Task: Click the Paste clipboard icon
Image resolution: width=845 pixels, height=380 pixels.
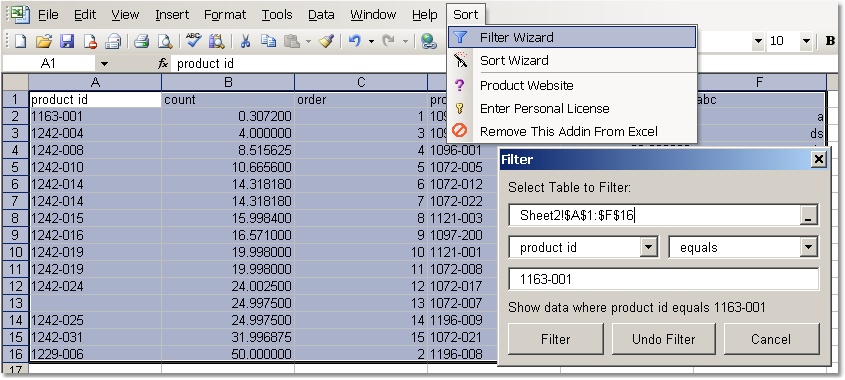Action: [x=292, y=41]
